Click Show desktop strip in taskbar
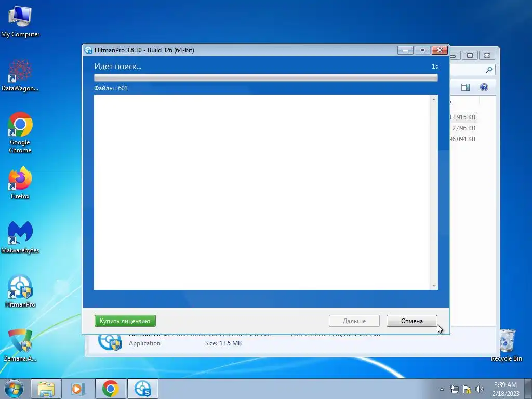Screen dimensions: 532x399 click(x=528, y=389)
